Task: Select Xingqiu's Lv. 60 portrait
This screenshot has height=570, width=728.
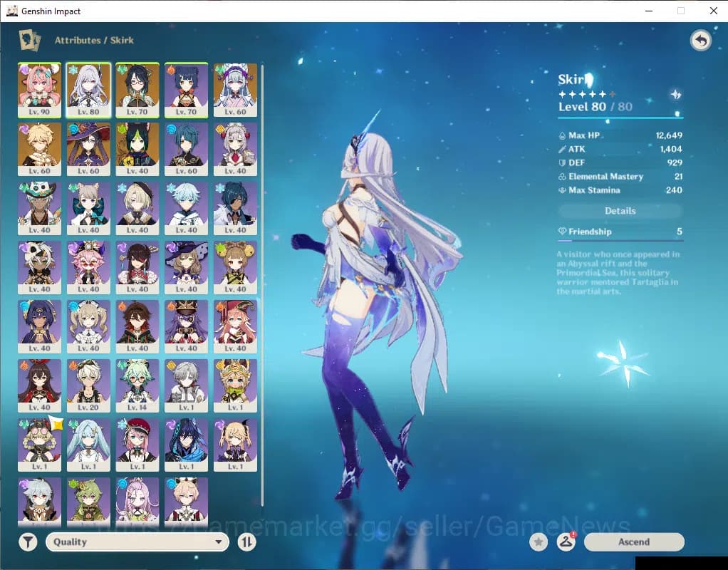Action: 186,149
